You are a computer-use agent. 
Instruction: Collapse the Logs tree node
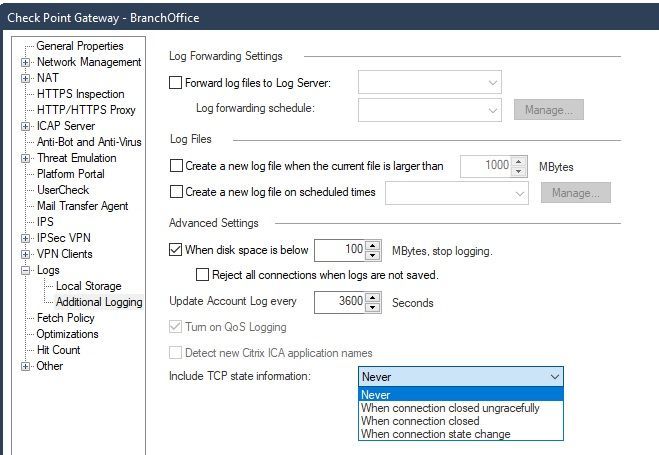coord(25,270)
